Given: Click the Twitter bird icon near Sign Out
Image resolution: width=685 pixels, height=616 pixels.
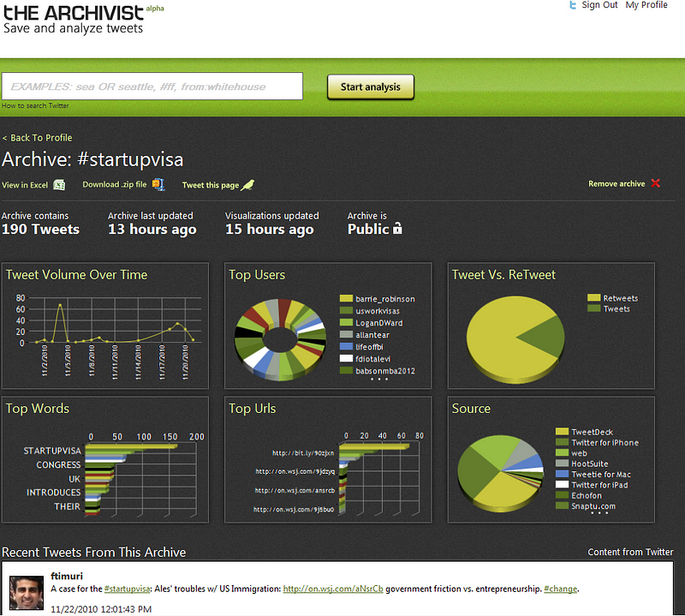Looking at the screenshot, I should [x=573, y=5].
